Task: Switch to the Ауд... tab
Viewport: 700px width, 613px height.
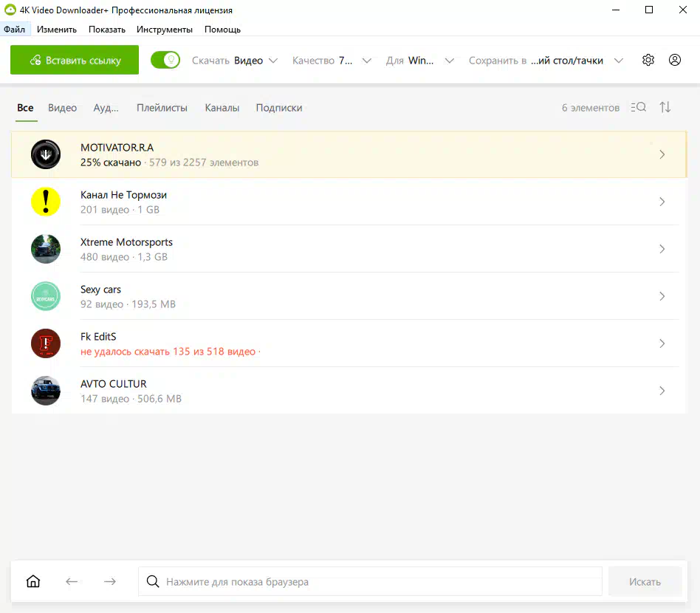Action: [x=106, y=108]
